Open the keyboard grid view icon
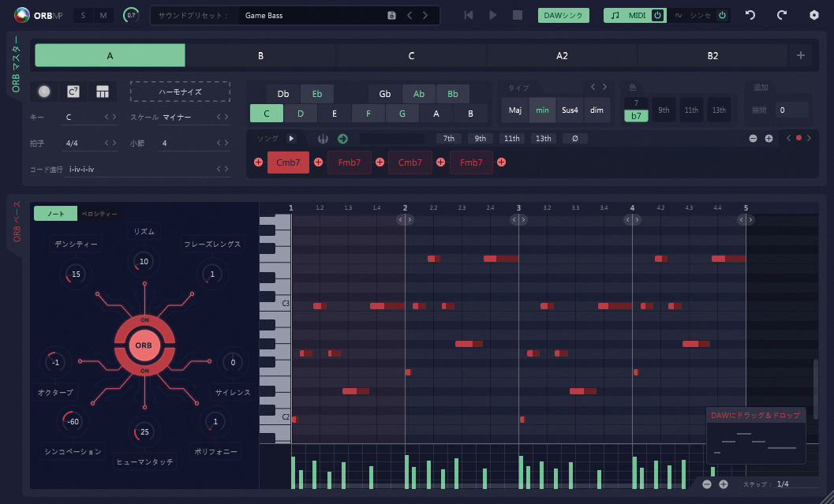Image resolution: width=834 pixels, height=504 pixels. point(102,91)
